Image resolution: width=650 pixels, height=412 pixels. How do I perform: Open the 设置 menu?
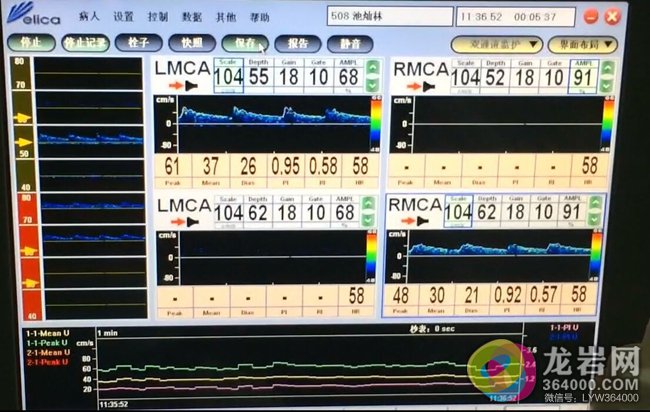click(124, 17)
